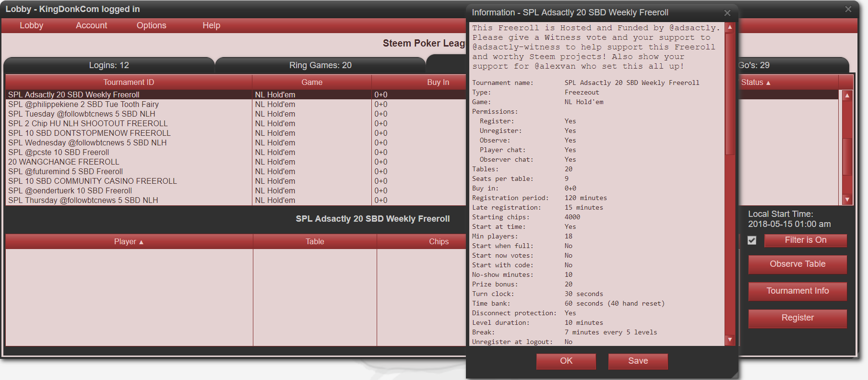Select SPL Tuesday @followbtcnews 5 SBD NLH
Image resolution: width=868 pixels, height=380 pixels.
(236, 114)
